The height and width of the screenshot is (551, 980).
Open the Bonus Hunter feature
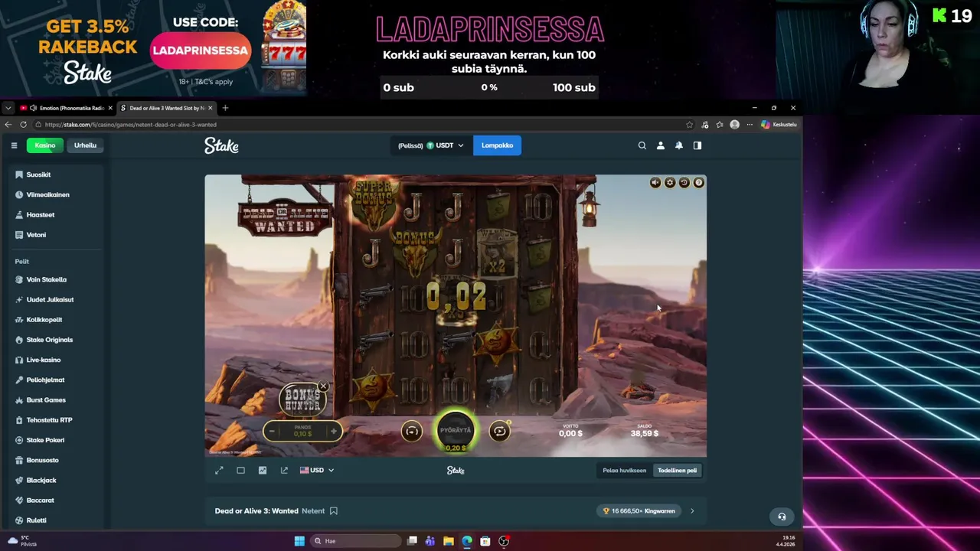point(302,399)
